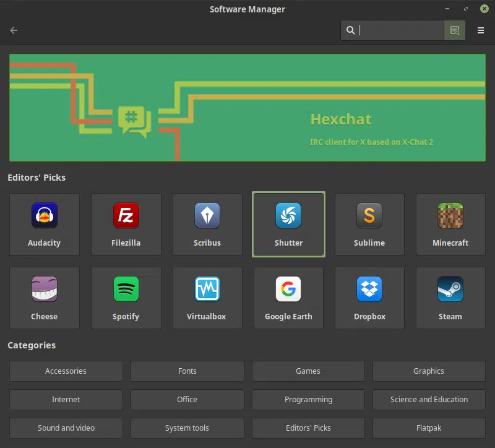The height and width of the screenshot is (448, 495).
Task: Browse the Games category
Action: [x=308, y=371]
